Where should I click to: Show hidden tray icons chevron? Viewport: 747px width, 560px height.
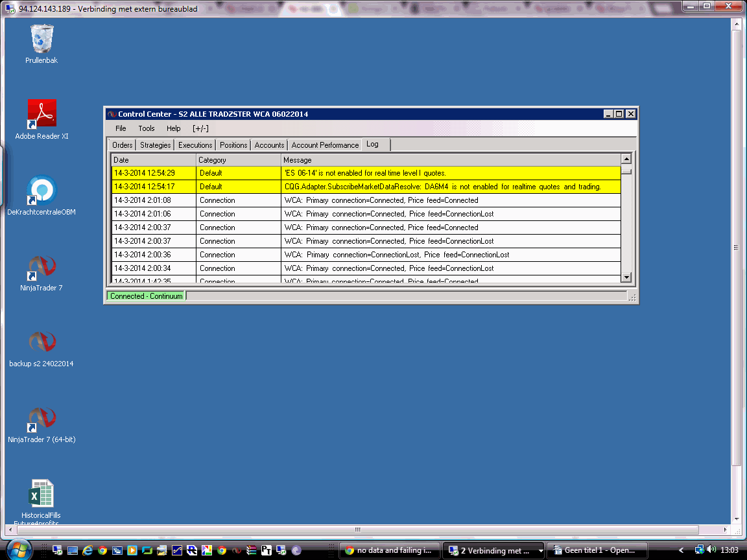click(682, 550)
